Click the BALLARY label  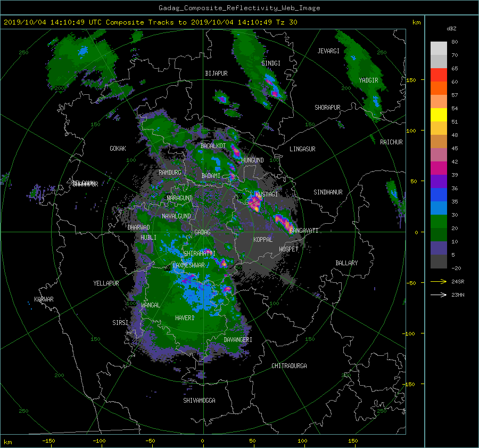[x=346, y=263]
